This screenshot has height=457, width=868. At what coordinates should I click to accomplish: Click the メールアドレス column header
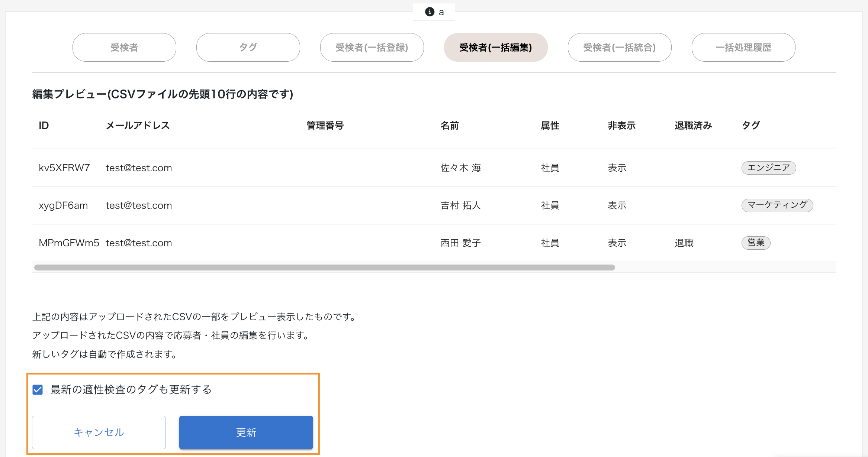(x=138, y=126)
